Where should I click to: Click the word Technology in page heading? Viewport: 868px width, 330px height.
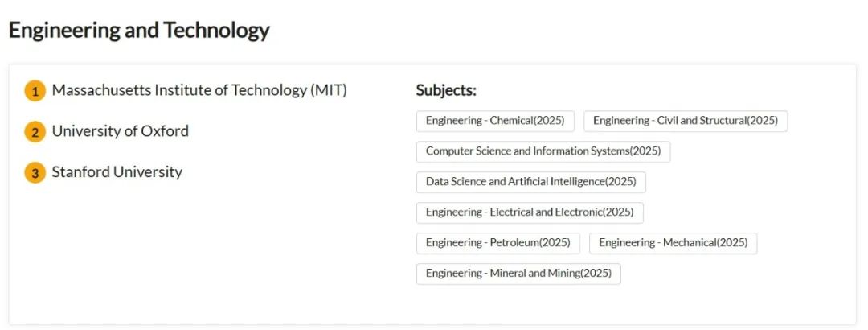pyautogui.click(x=216, y=30)
